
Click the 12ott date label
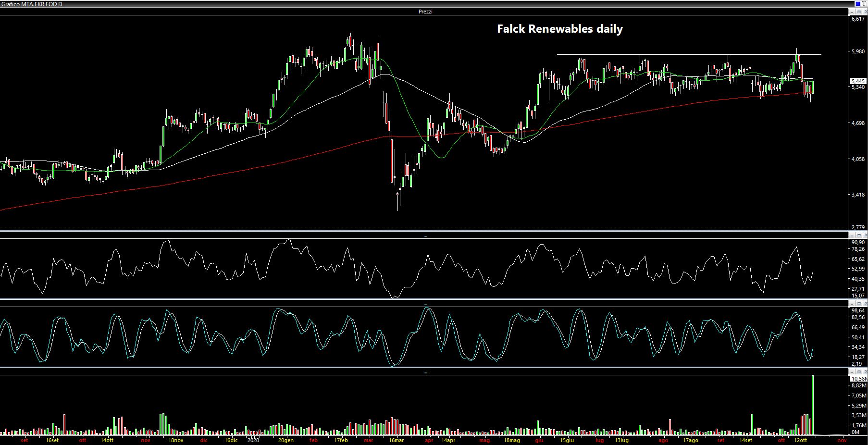tap(800, 440)
